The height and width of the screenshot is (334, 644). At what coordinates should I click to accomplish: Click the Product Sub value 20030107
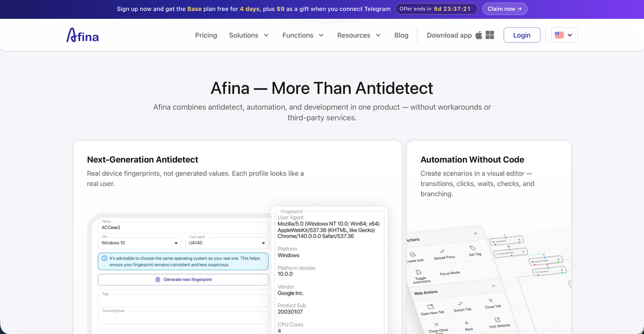[x=290, y=312]
